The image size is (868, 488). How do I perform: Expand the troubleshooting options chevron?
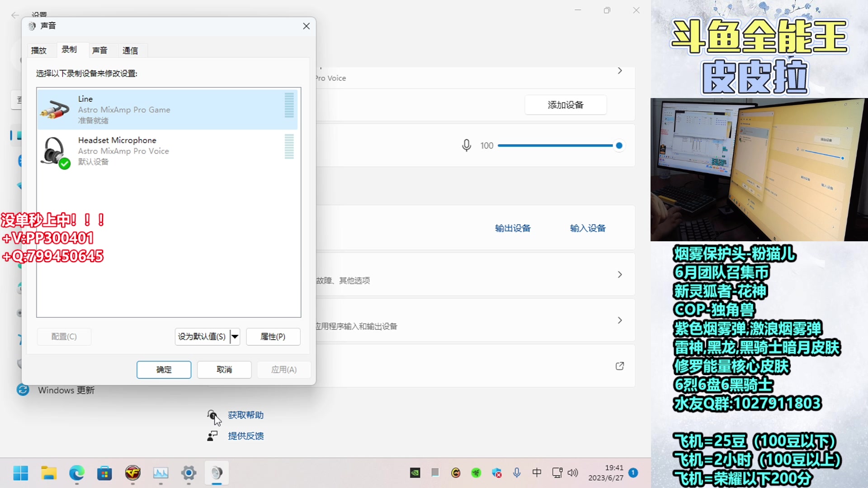pyautogui.click(x=619, y=274)
